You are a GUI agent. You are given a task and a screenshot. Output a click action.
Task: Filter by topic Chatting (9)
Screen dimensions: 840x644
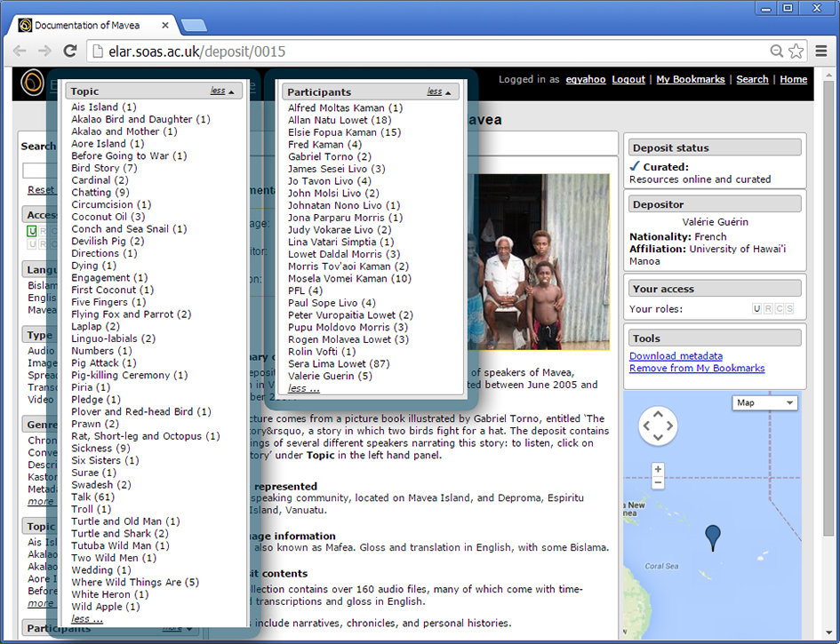click(100, 192)
